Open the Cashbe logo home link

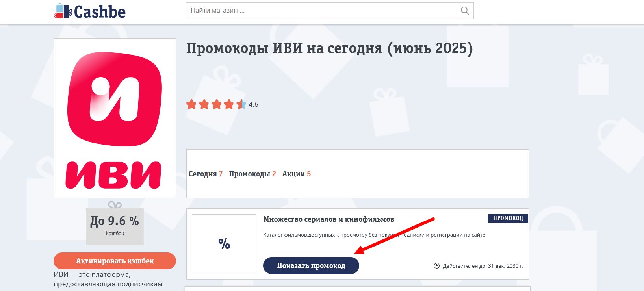[x=90, y=11]
